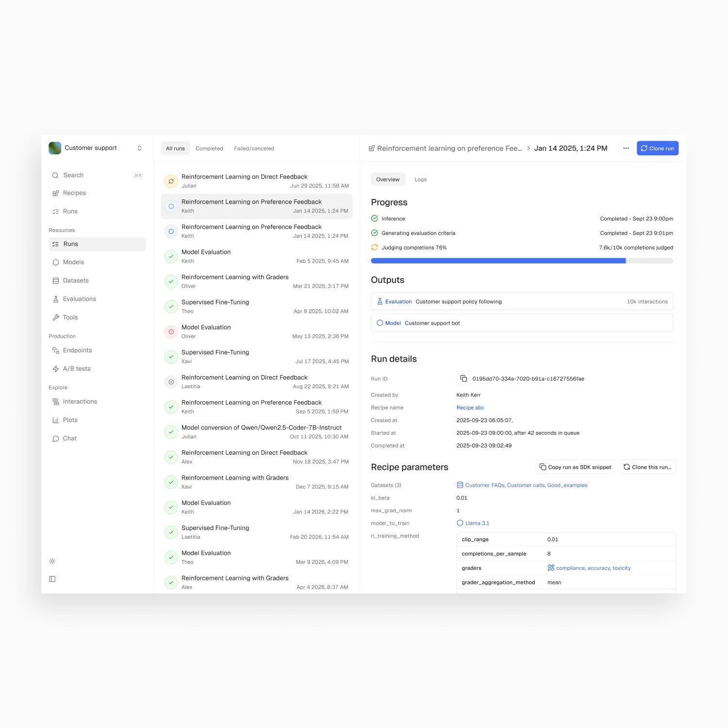Select Model Evaluation run from Feb 5 2025

click(x=257, y=256)
